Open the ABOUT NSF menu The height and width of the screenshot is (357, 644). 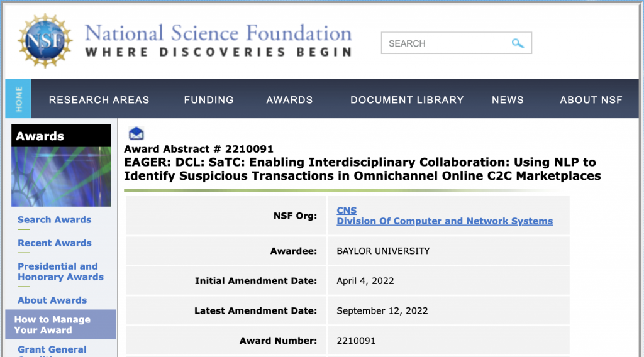pyautogui.click(x=591, y=100)
